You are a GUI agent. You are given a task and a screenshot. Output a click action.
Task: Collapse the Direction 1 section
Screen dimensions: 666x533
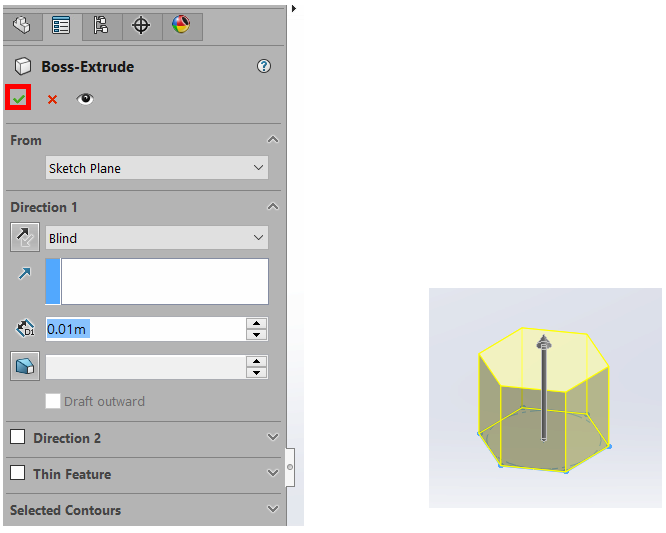pos(273,207)
